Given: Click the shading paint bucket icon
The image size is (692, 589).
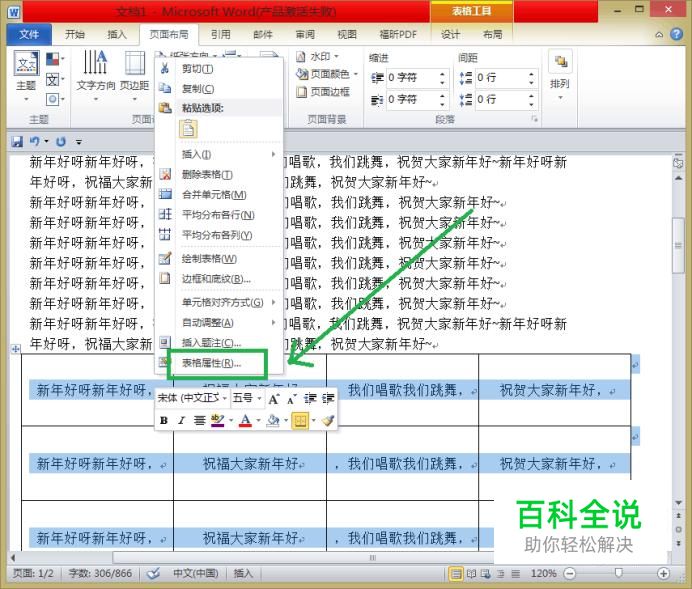Looking at the screenshot, I should click(273, 420).
